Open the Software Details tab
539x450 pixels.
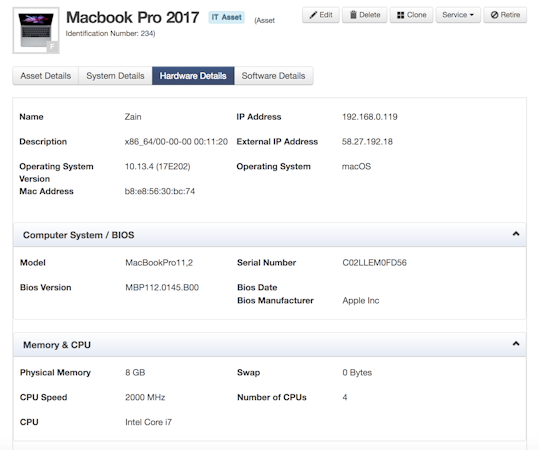click(273, 76)
